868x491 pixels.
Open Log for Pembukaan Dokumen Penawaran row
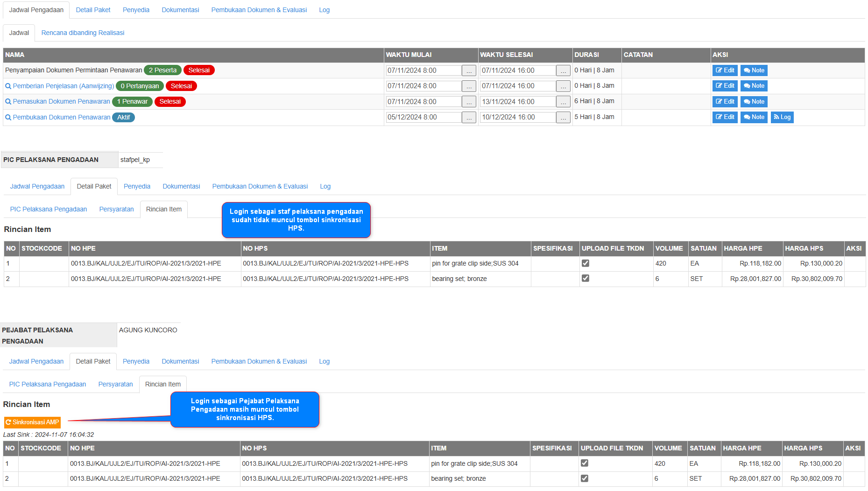click(782, 117)
